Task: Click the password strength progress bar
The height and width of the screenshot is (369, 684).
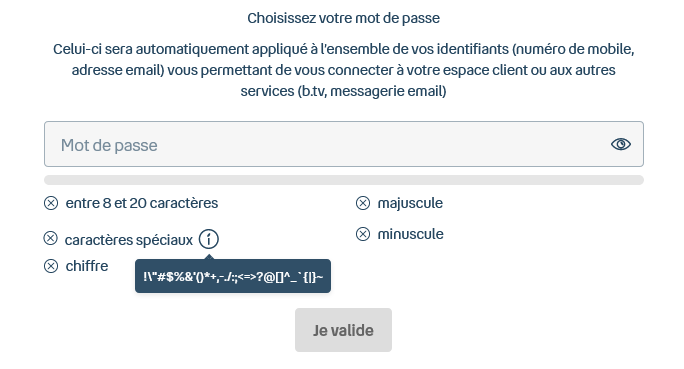Action: [x=344, y=180]
